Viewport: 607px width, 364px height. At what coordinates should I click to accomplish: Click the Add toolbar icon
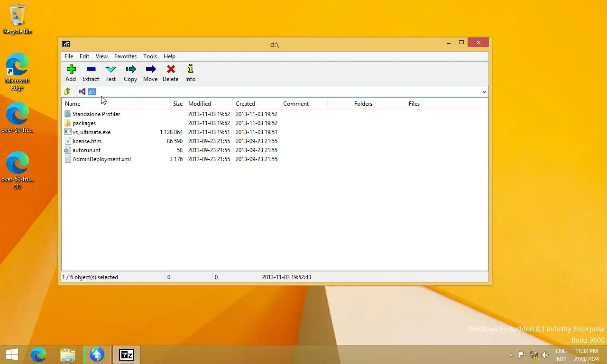[71, 69]
